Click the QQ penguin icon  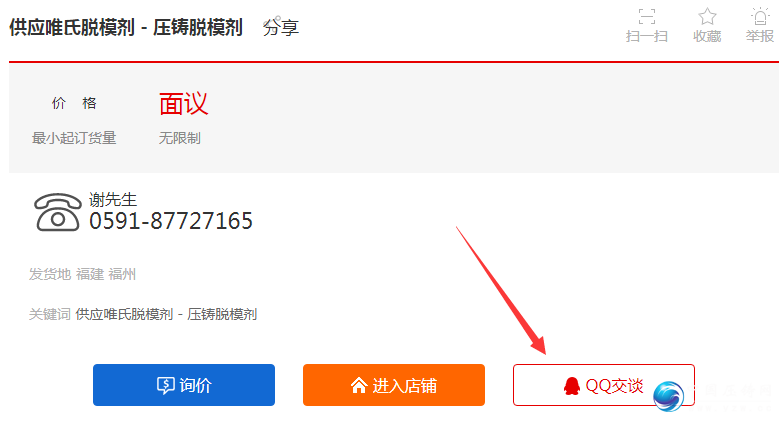pos(572,386)
